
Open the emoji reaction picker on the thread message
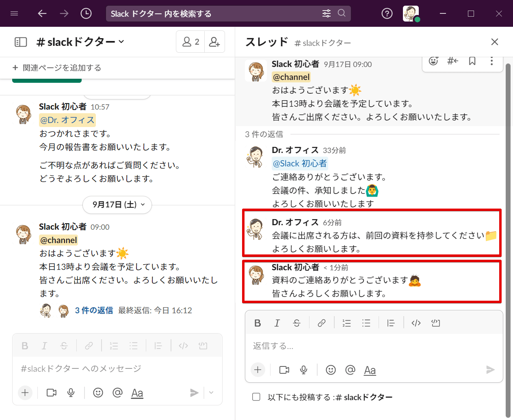(433, 61)
